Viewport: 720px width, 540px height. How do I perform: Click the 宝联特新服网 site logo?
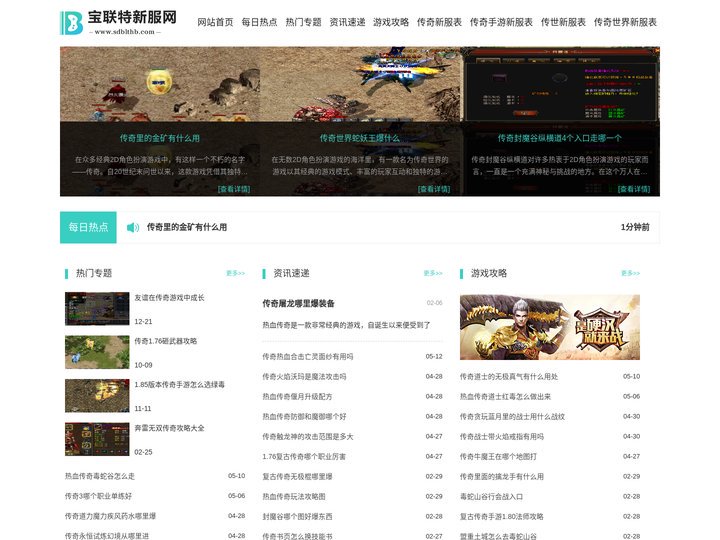coord(118,23)
